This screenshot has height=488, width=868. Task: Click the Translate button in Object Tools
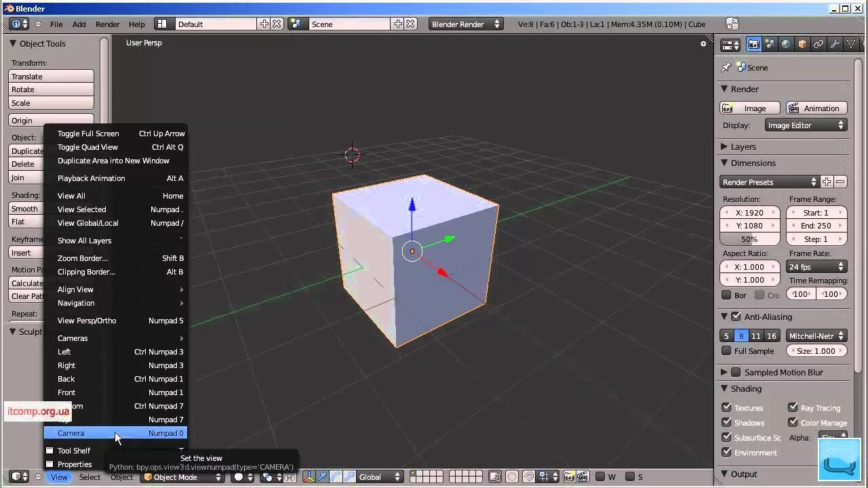51,77
